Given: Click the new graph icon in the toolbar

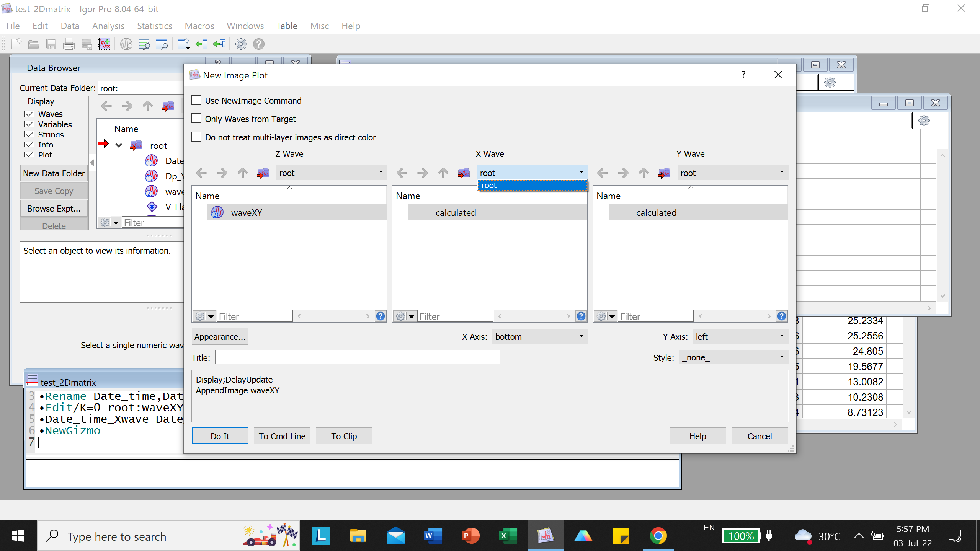Looking at the screenshot, I should point(104,44).
